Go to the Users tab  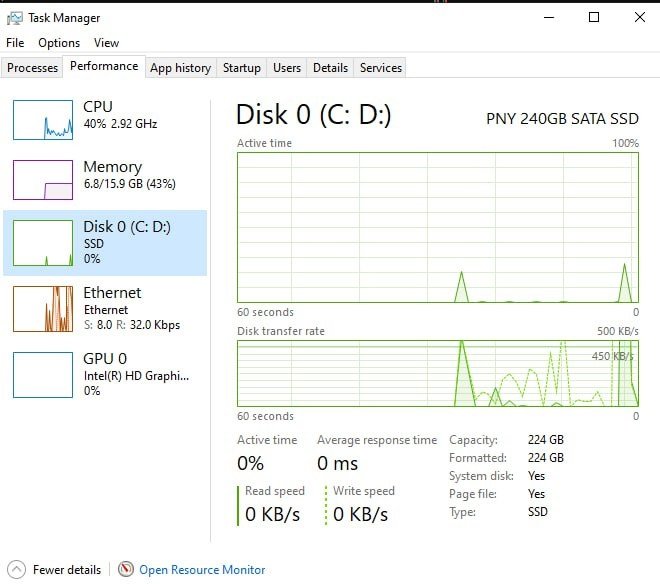[x=287, y=68]
